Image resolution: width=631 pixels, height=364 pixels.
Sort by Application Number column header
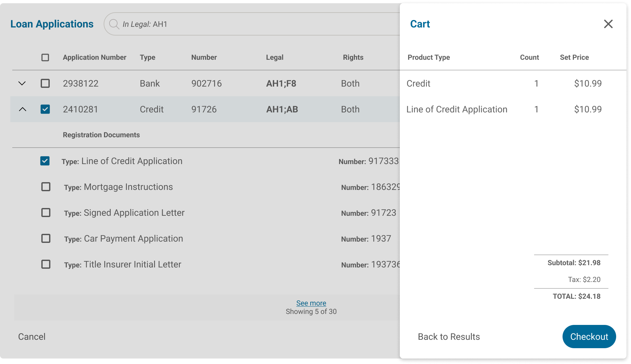pos(94,57)
